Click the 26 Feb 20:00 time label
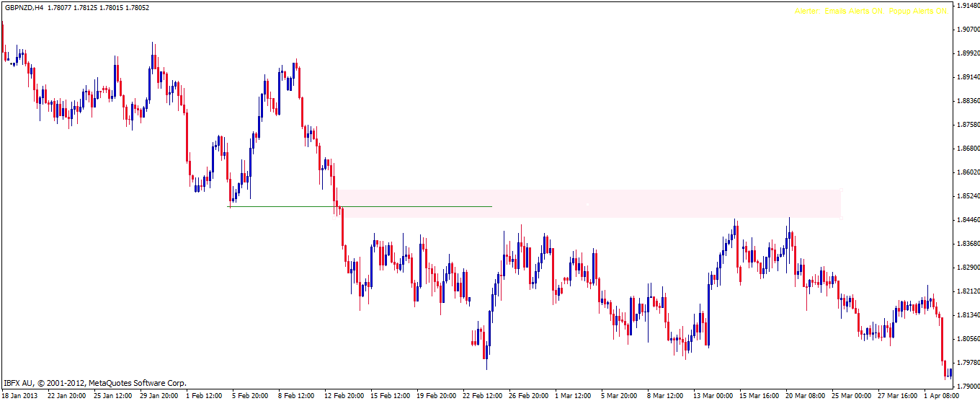 click(x=527, y=395)
